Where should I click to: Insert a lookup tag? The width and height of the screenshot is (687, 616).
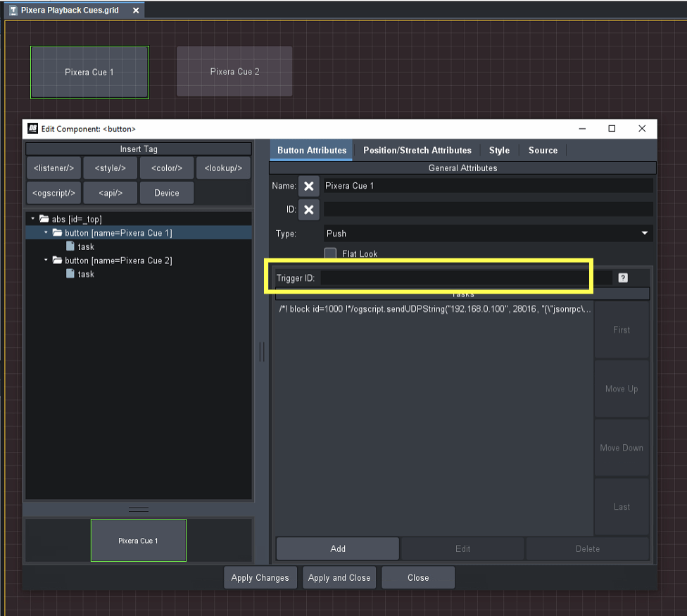tap(223, 168)
